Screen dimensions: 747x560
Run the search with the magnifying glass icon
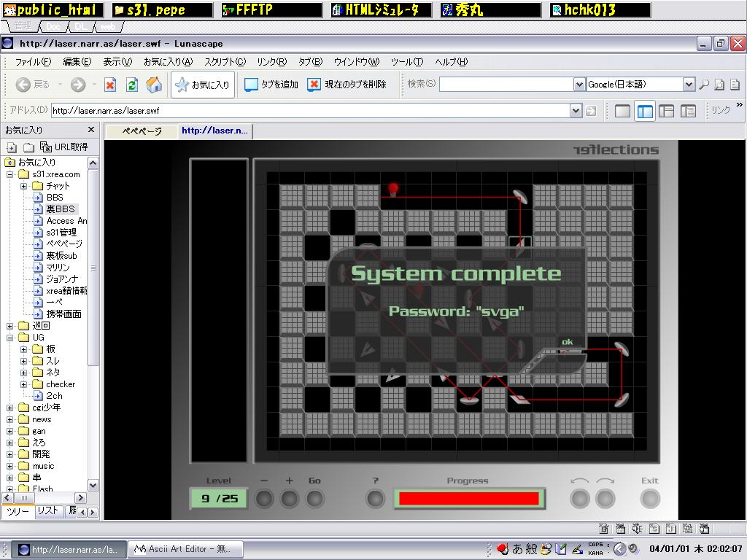(704, 85)
